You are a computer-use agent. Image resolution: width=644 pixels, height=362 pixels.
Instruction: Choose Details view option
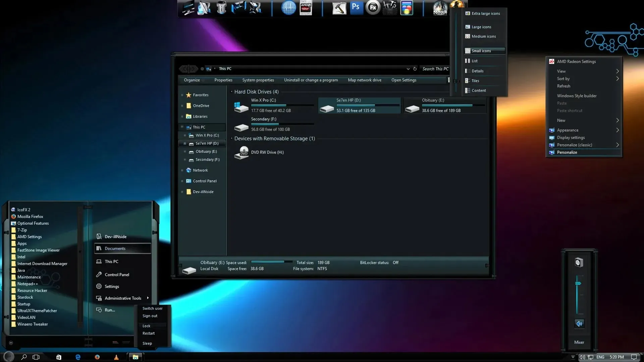pyautogui.click(x=485, y=71)
